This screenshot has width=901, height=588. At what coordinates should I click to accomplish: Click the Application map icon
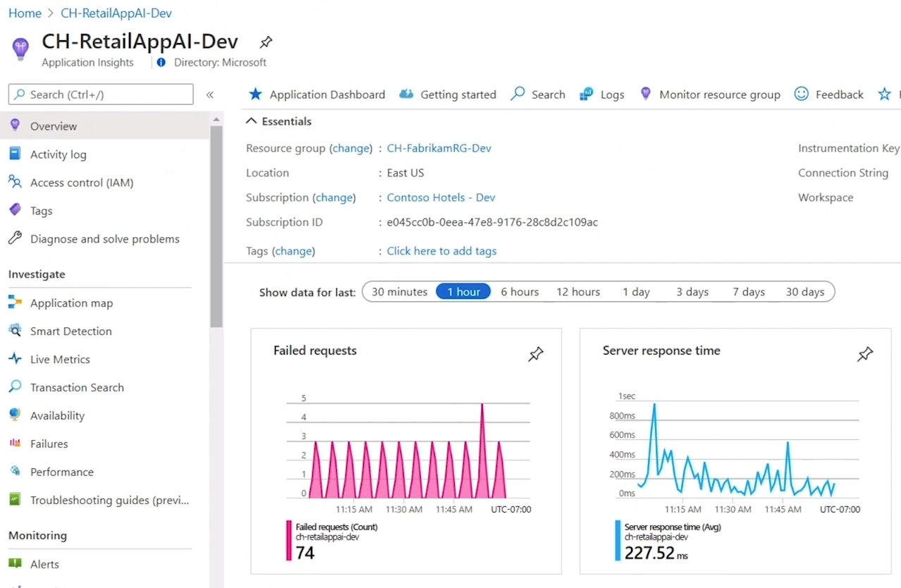tap(15, 302)
